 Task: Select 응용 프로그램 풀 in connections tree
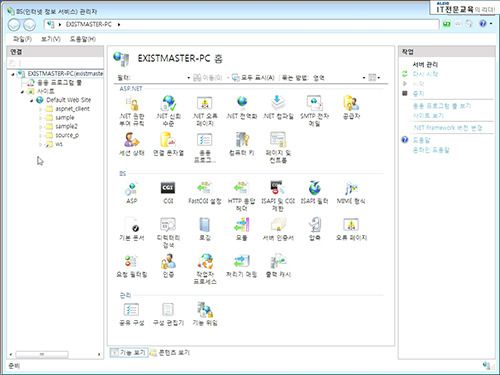(59, 82)
